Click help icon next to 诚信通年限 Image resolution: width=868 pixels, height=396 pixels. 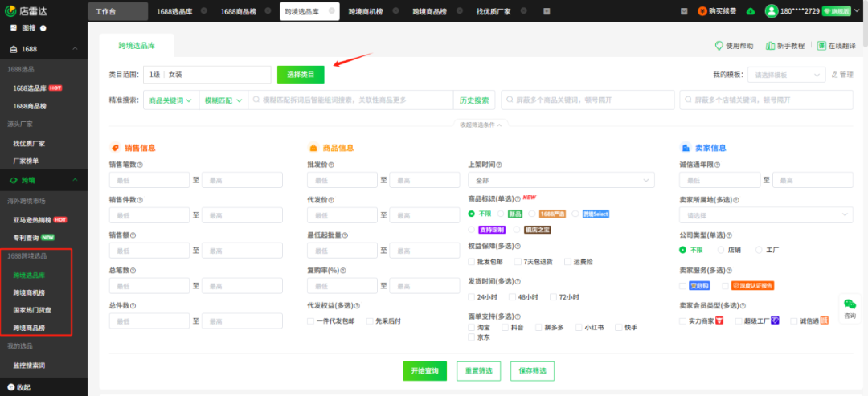(x=717, y=165)
